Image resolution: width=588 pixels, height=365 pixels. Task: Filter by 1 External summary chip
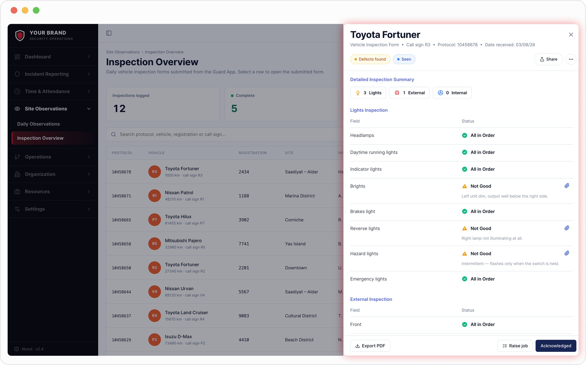click(409, 93)
